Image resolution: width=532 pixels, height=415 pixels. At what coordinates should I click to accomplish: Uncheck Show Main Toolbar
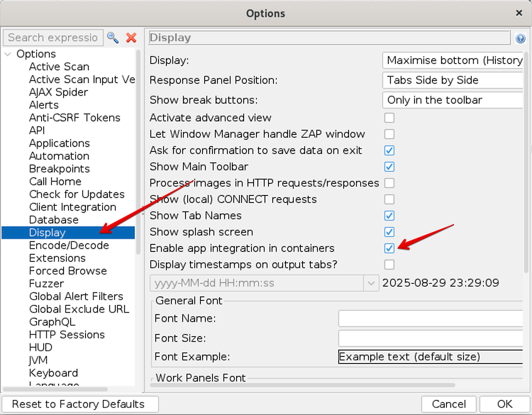(389, 167)
